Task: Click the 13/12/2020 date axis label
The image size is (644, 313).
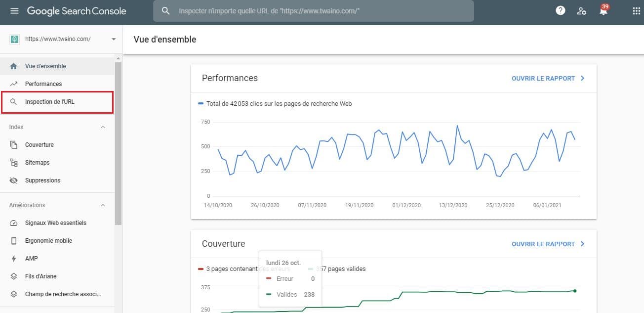Action: (x=452, y=205)
